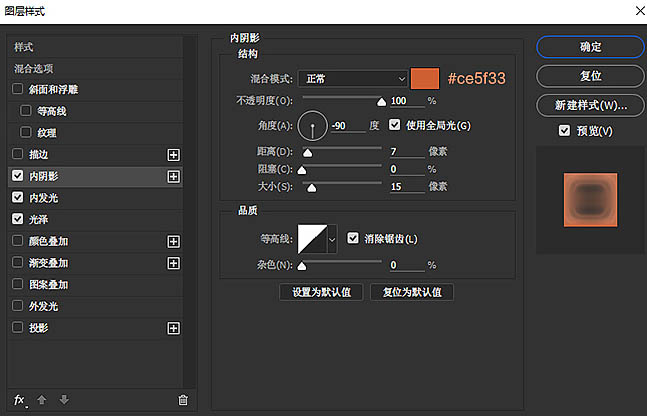This screenshot has height=416, width=647.
Task: Click the 角度 angle dial
Action: [312, 125]
